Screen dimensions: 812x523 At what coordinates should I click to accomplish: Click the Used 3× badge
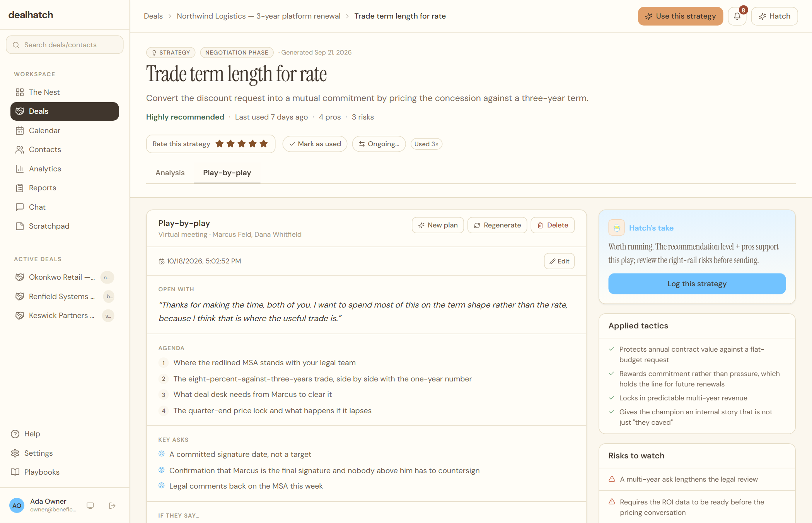(x=426, y=144)
